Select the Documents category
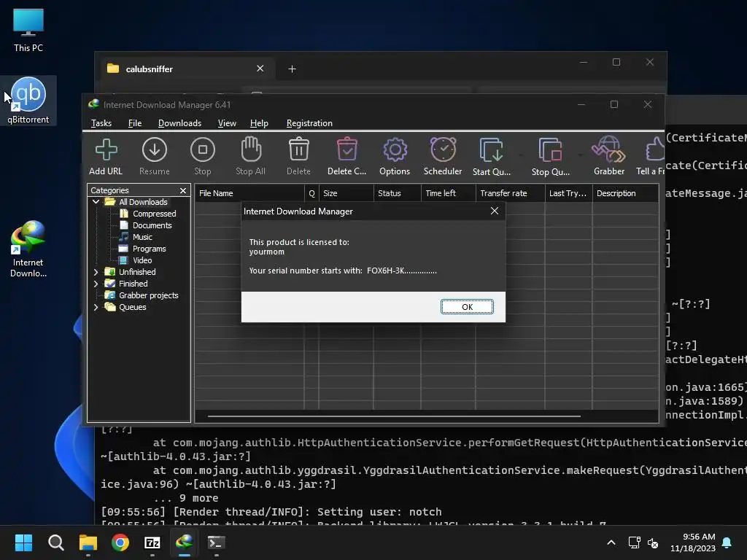The width and height of the screenshot is (747, 560). pos(152,225)
